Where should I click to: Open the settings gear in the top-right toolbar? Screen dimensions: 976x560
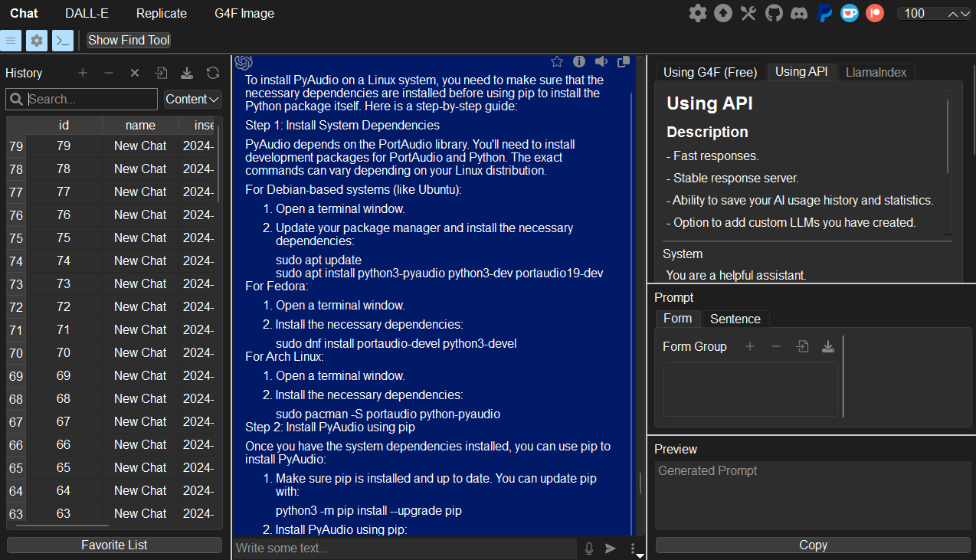point(697,13)
